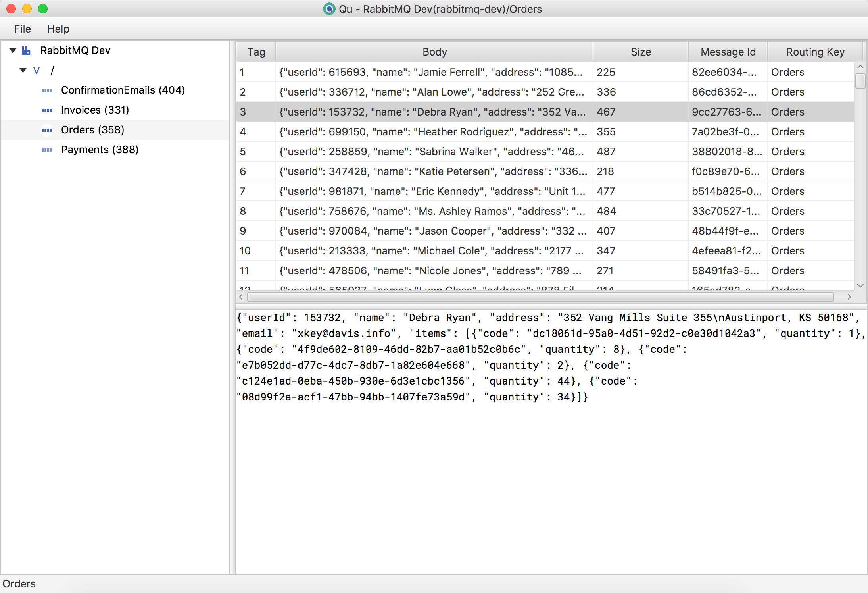Image resolution: width=868 pixels, height=593 pixels.
Task: Click message id 7a02be3f cell
Action: tap(728, 132)
